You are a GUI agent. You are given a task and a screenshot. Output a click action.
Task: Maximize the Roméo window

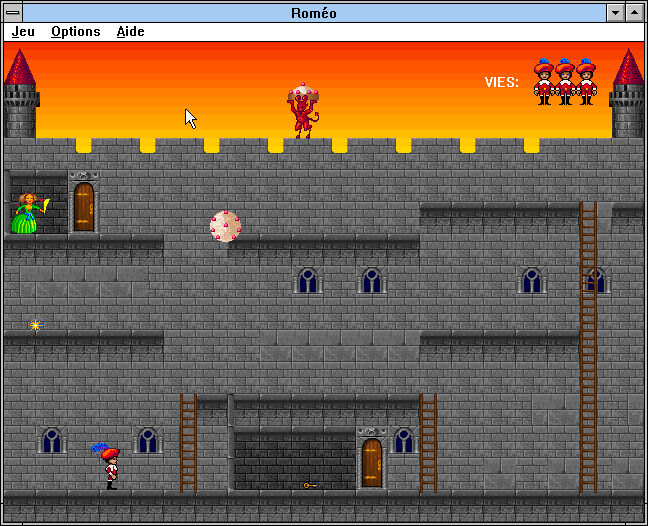coord(635,12)
